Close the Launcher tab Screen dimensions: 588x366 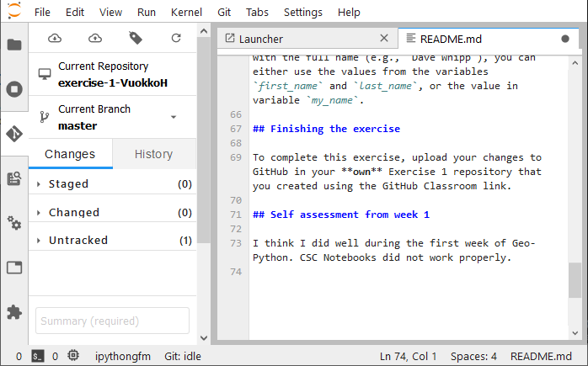coord(383,38)
